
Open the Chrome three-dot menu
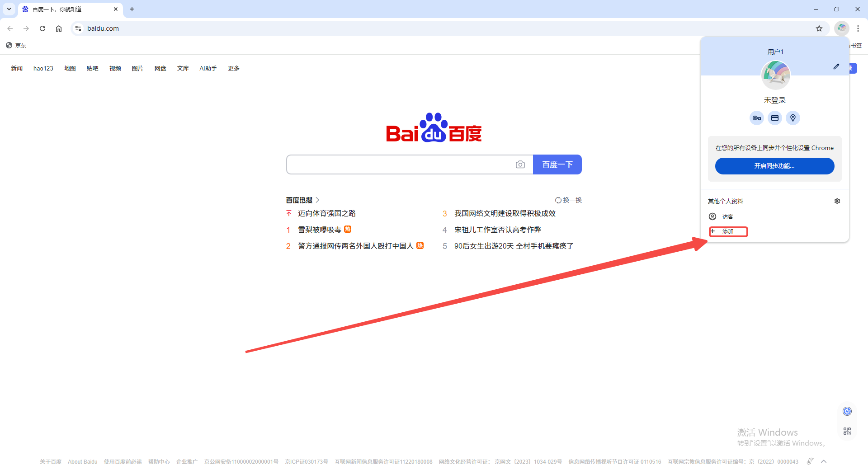(858, 28)
